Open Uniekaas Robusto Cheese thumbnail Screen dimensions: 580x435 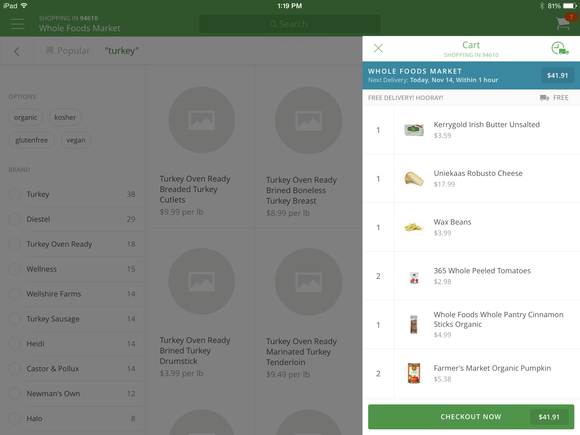pyautogui.click(x=414, y=179)
